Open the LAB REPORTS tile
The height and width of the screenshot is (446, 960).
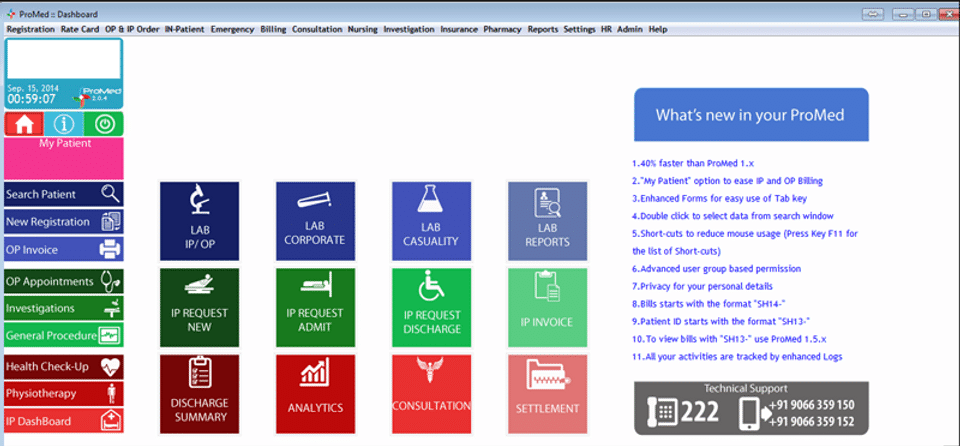point(547,221)
